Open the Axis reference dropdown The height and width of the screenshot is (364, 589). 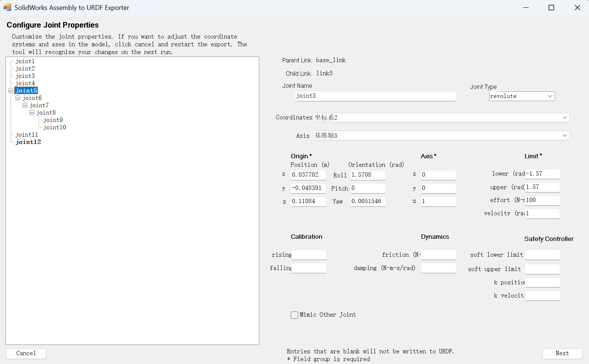(441, 136)
